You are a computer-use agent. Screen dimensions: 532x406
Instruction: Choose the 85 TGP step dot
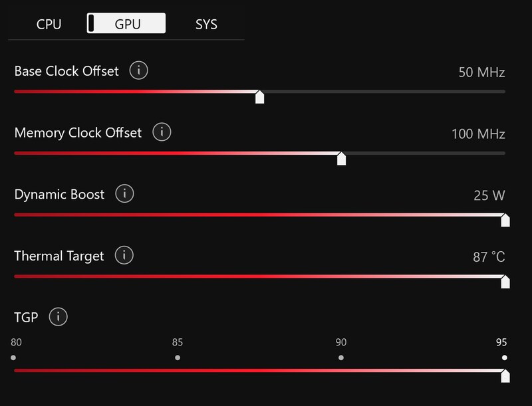point(178,357)
